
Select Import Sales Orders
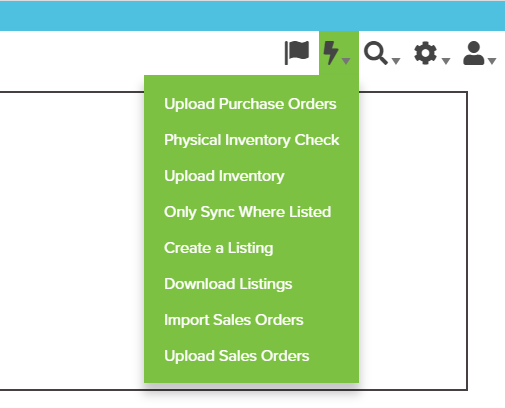click(x=234, y=320)
